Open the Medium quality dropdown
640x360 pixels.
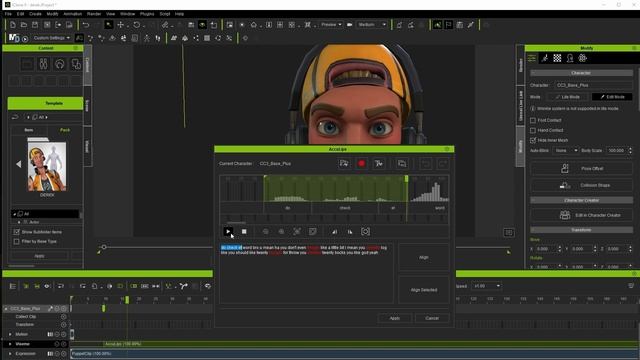[x=371, y=24]
